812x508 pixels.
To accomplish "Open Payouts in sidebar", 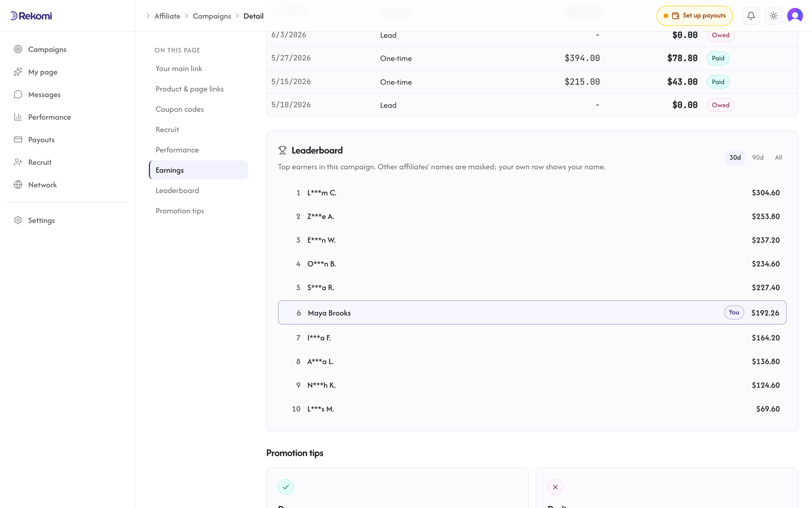I will (67, 139).
